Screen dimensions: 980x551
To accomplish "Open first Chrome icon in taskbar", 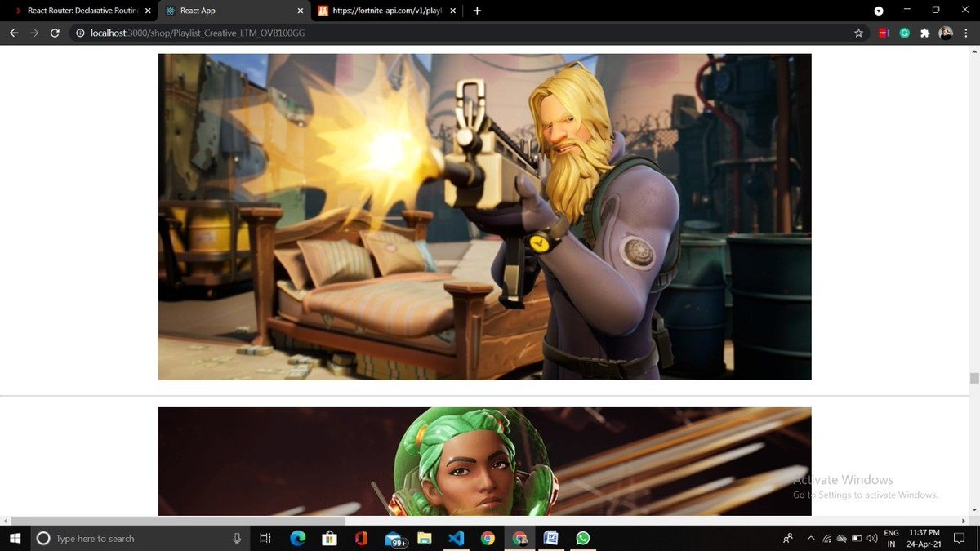I will [488, 538].
